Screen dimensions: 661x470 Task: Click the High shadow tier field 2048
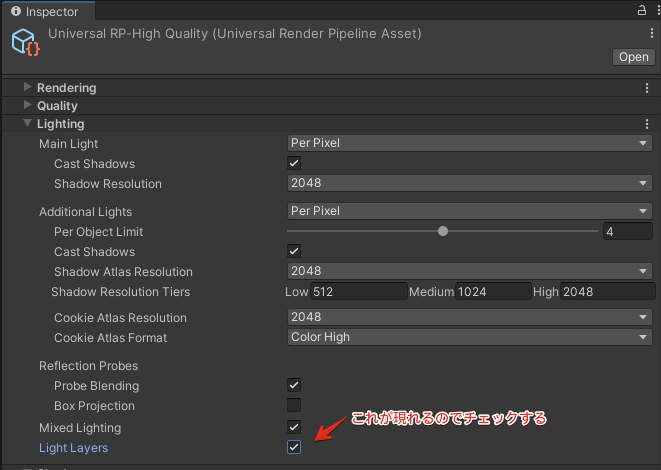click(607, 292)
